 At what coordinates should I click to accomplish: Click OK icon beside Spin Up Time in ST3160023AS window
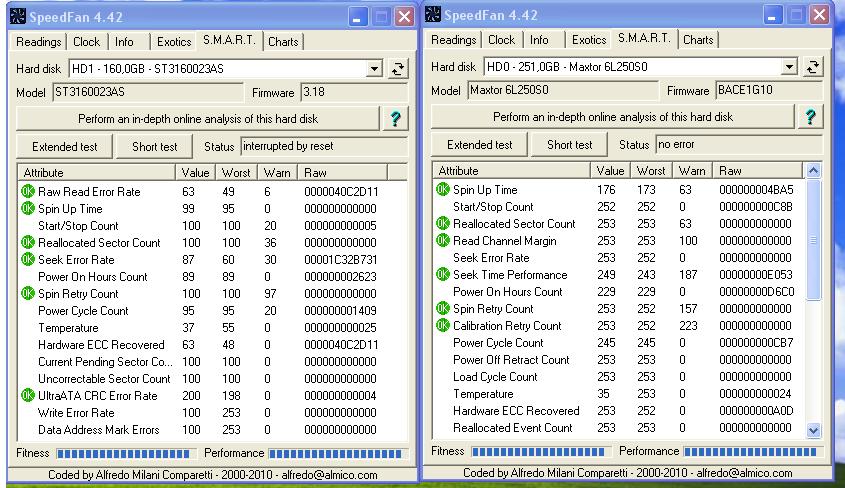tap(27, 208)
